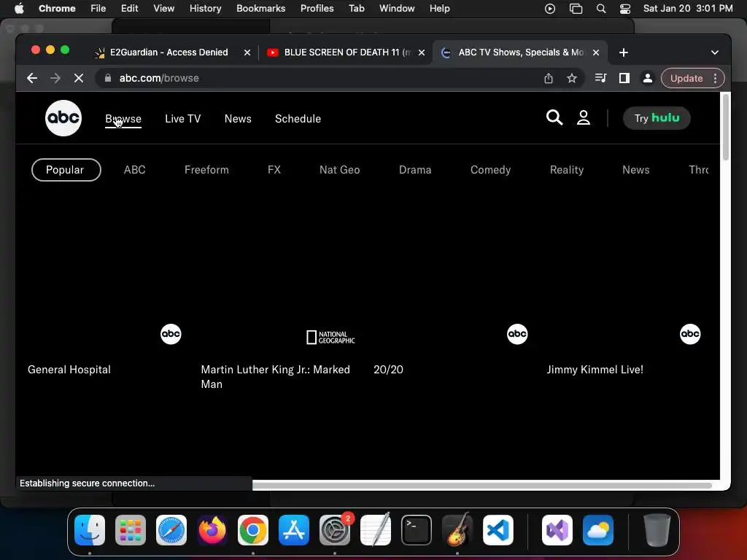Click the Now Playing icon in the menu bar
This screenshot has width=747, height=560.
click(550, 9)
